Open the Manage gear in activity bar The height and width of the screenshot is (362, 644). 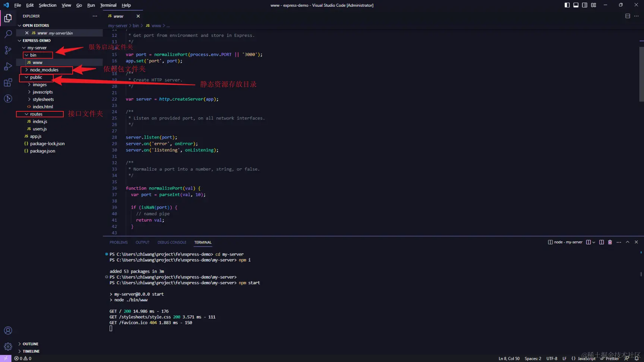[8, 346]
